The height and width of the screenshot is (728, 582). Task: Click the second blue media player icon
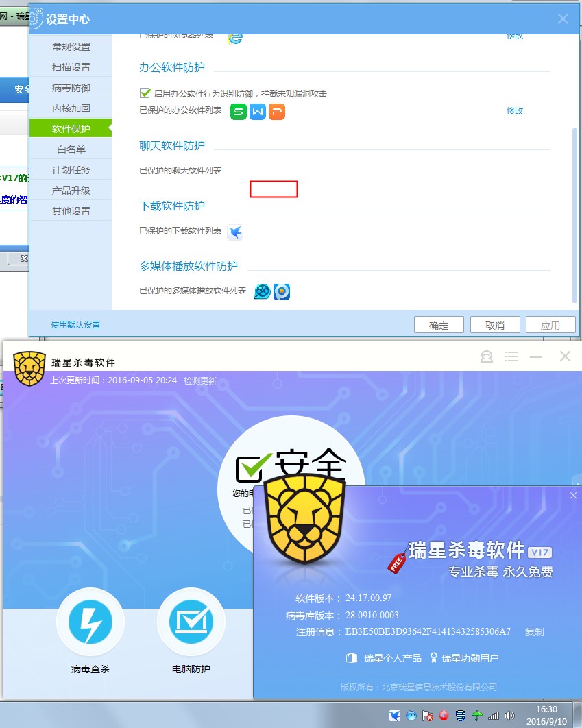[282, 291]
